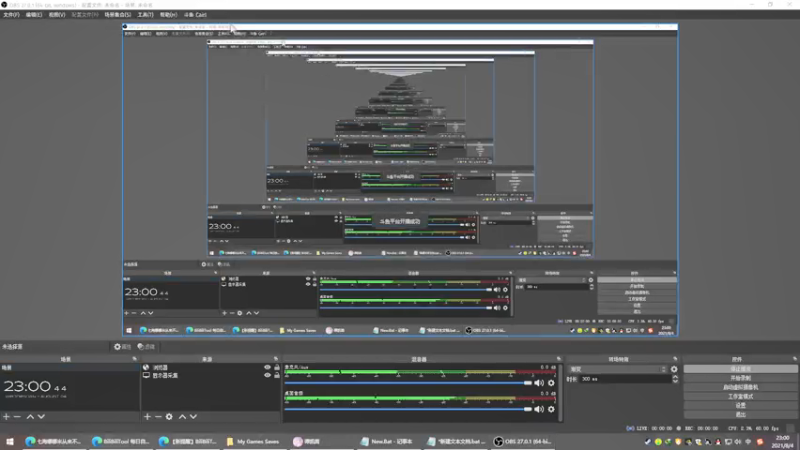The image size is (800, 450).
Task: Move source down with arrow icon
Action: 193,417
